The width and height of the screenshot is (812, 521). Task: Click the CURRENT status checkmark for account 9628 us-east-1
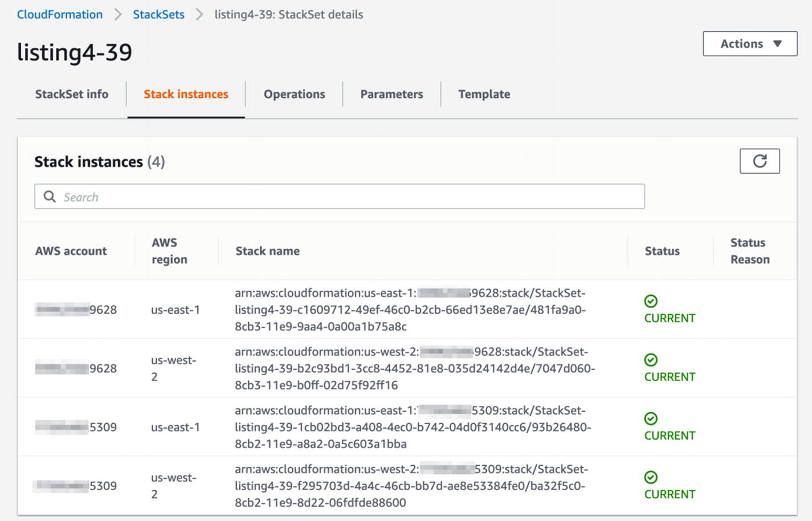point(651,301)
